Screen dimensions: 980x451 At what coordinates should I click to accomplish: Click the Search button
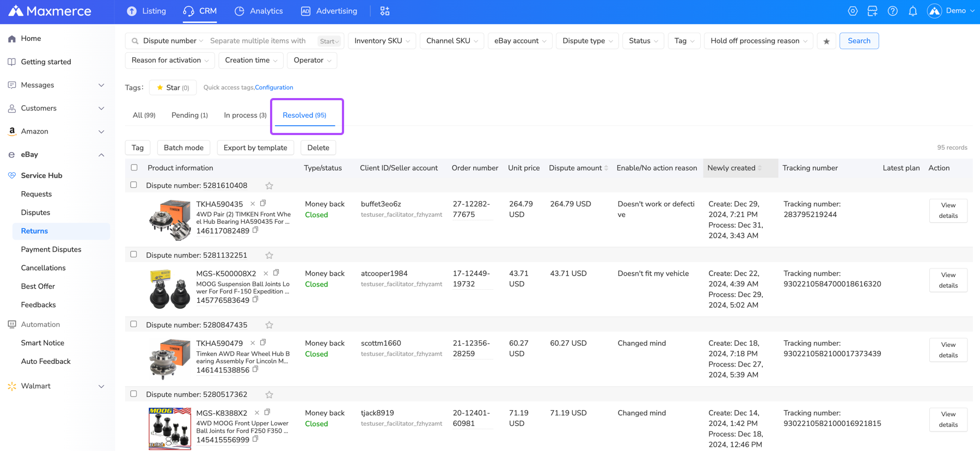coord(859,41)
